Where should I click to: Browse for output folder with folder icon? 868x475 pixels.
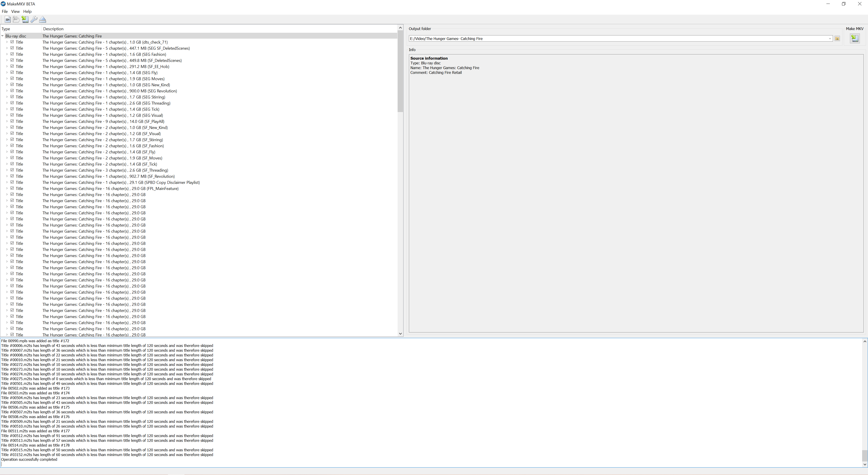[x=837, y=39]
